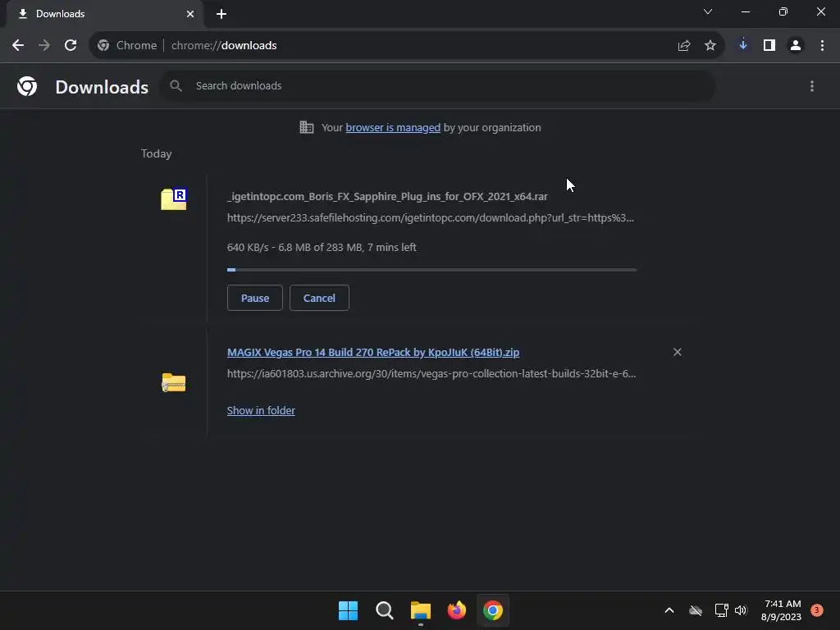Reload the downloads page
840x630 pixels.
(71, 46)
